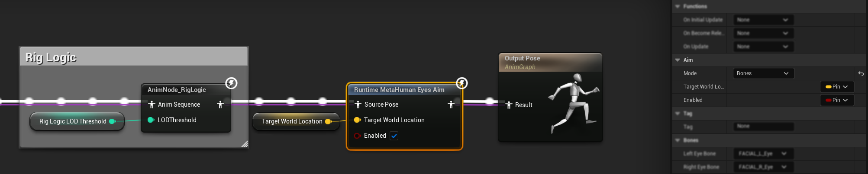Collapse the Tag section
The width and height of the screenshot is (868, 174).
coord(678,114)
